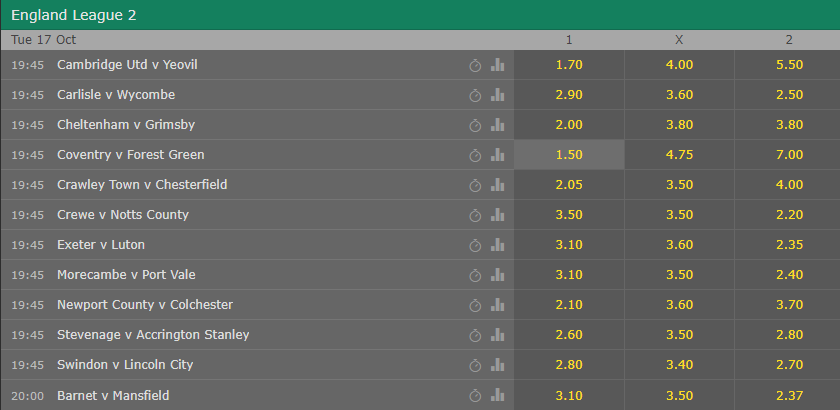The height and width of the screenshot is (410, 840).
Task: Click stopwatch icon for Carlisle v Wycombe
Action: (475, 95)
